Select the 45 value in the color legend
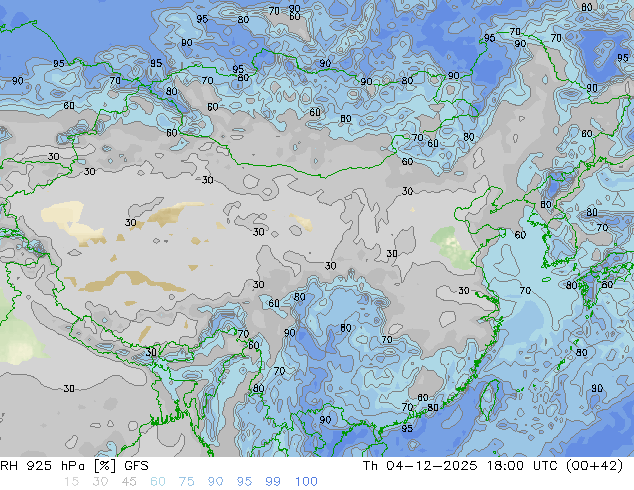 pos(129,482)
